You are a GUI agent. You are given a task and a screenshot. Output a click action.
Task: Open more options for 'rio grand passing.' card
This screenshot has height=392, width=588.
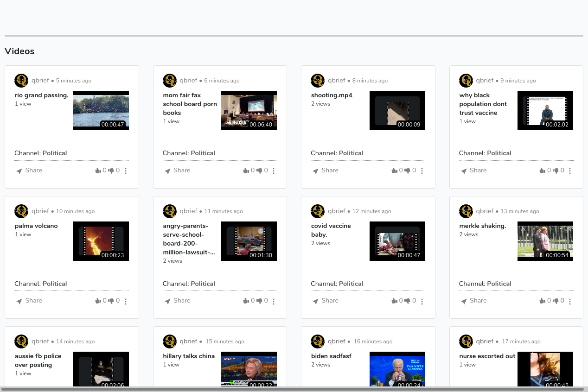pyautogui.click(x=126, y=171)
